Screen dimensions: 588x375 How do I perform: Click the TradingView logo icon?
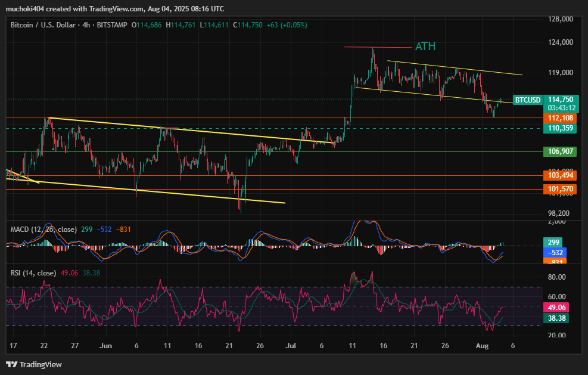tap(11, 364)
